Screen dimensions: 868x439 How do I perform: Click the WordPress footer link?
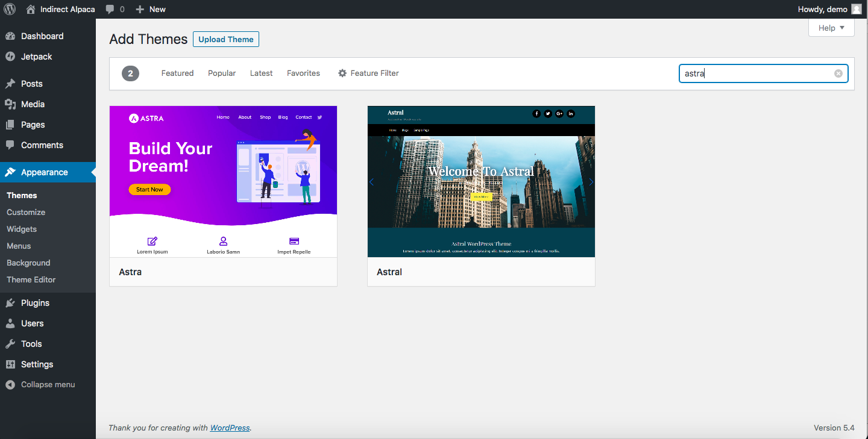point(230,428)
